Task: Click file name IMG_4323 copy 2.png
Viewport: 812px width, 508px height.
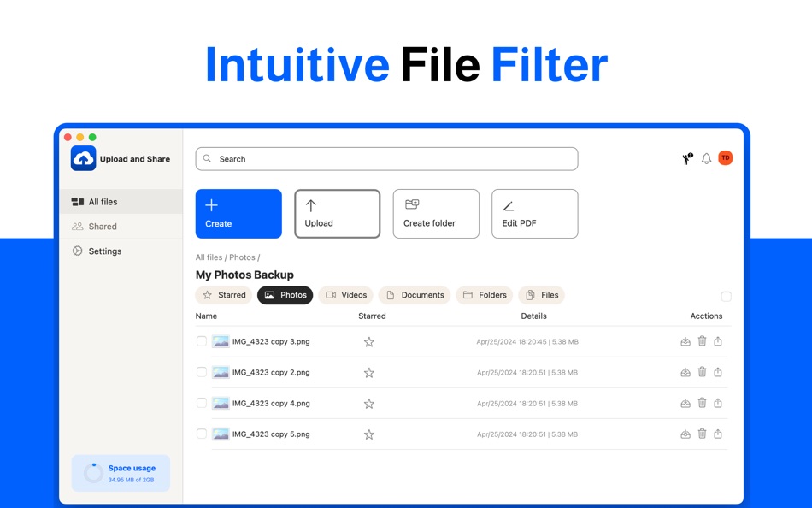Action: coord(271,372)
